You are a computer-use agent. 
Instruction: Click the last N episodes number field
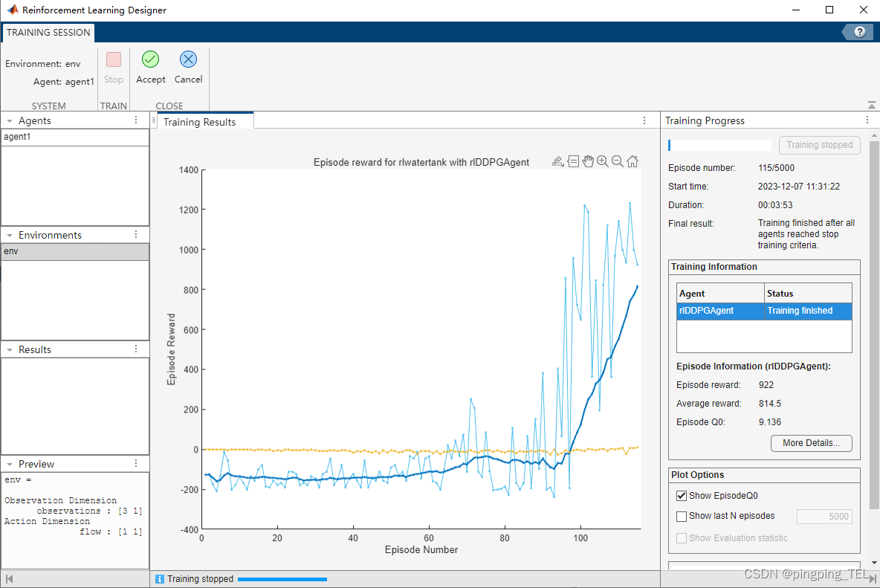[824, 516]
